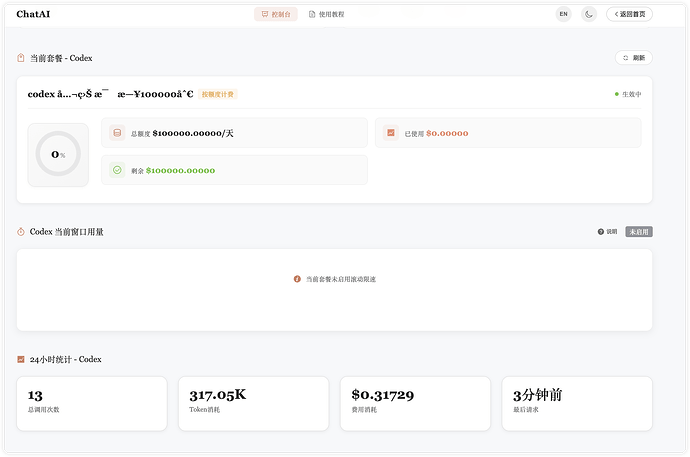Open the 使用教程 tutorial tab
Image resolution: width=690 pixels, height=457 pixels.
327,14
